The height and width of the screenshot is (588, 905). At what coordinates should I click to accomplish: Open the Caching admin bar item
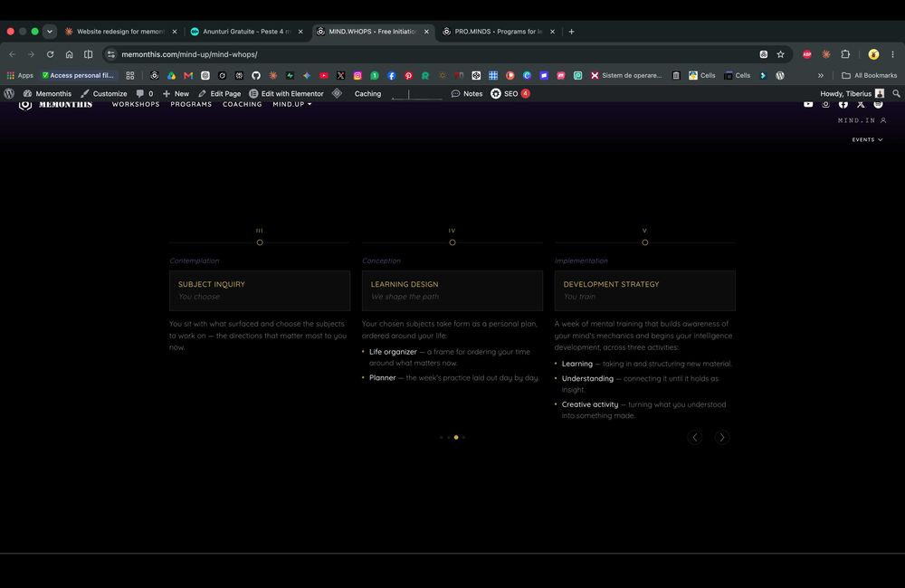coord(367,93)
